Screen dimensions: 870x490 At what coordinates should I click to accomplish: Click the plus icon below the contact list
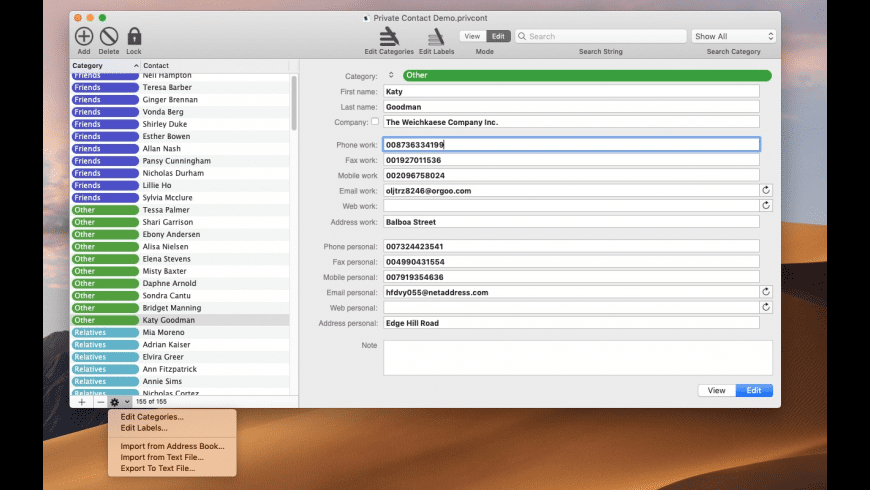point(82,401)
